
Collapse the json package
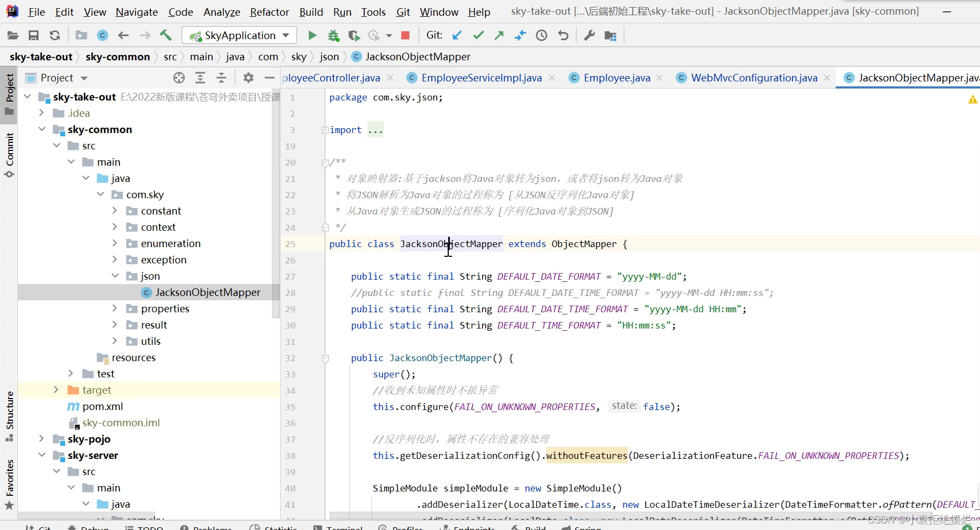[x=114, y=276]
